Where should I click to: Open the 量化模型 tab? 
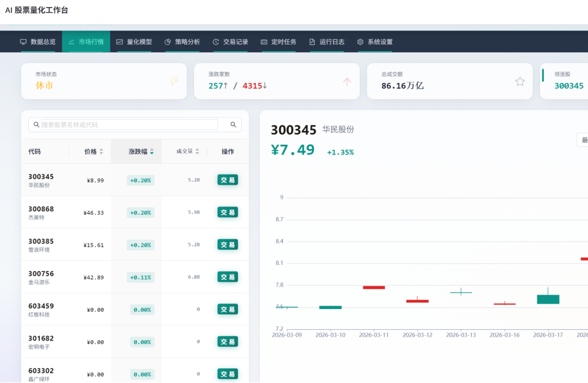134,41
